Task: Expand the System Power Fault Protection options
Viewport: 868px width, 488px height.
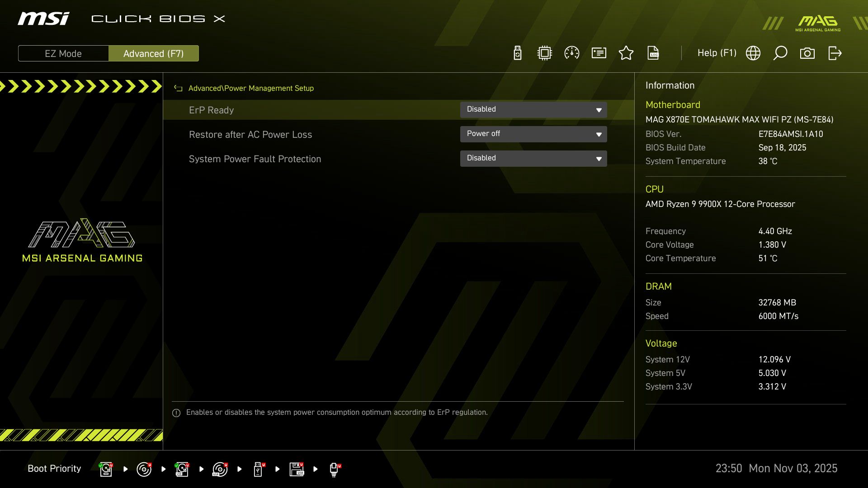Action: [533, 158]
